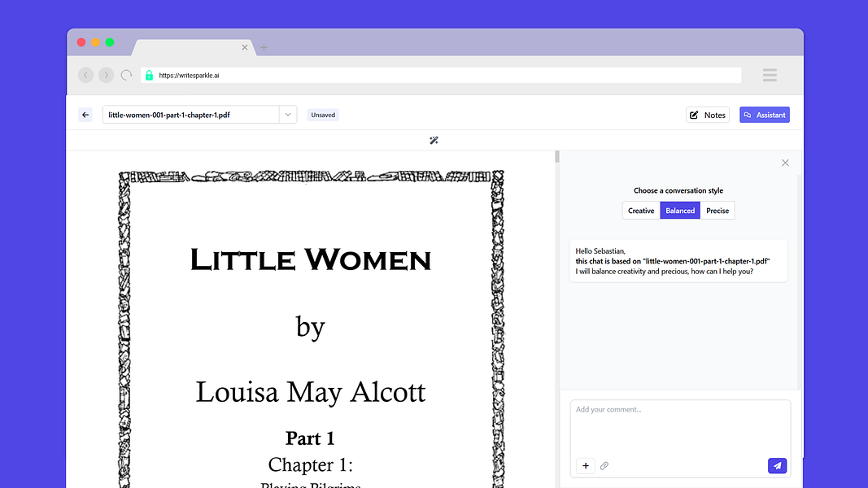Click the Chapter 1: line in document
The width and height of the screenshot is (868, 488).
[x=311, y=464]
